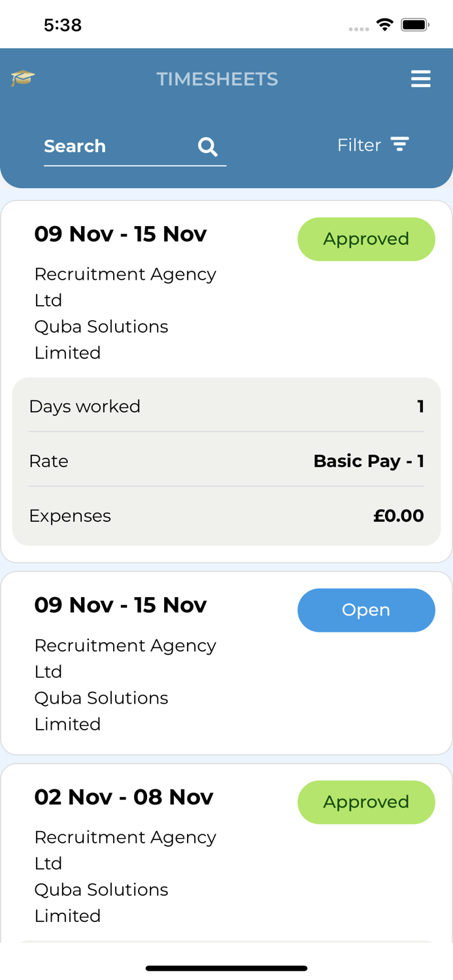This screenshot has height=980, width=453.
Task: Click the filter funnel icon beside Filter
Action: tap(401, 144)
